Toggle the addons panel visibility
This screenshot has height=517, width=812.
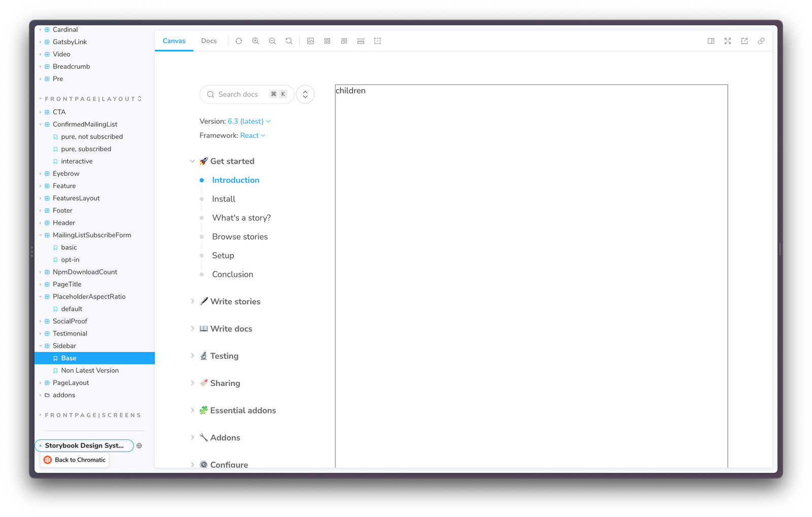(x=710, y=41)
